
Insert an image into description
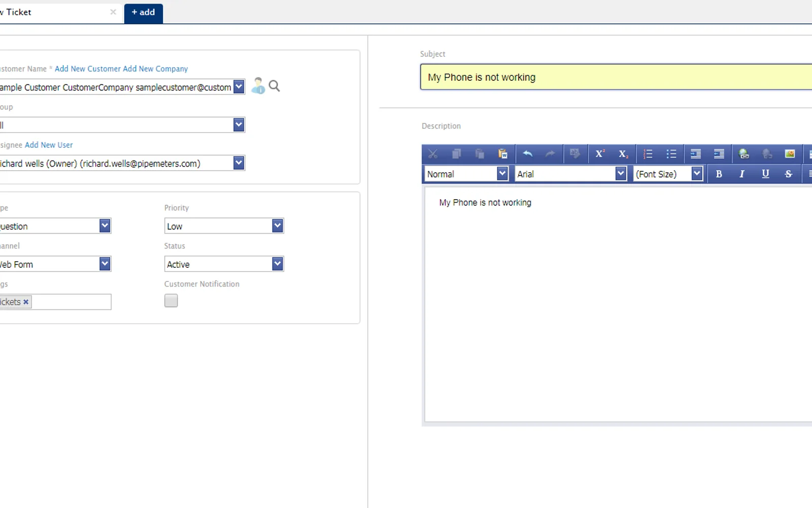790,154
